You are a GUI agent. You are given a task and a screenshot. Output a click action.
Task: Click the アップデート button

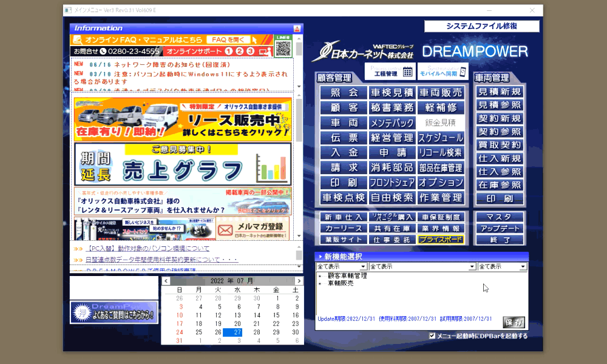(500, 228)
